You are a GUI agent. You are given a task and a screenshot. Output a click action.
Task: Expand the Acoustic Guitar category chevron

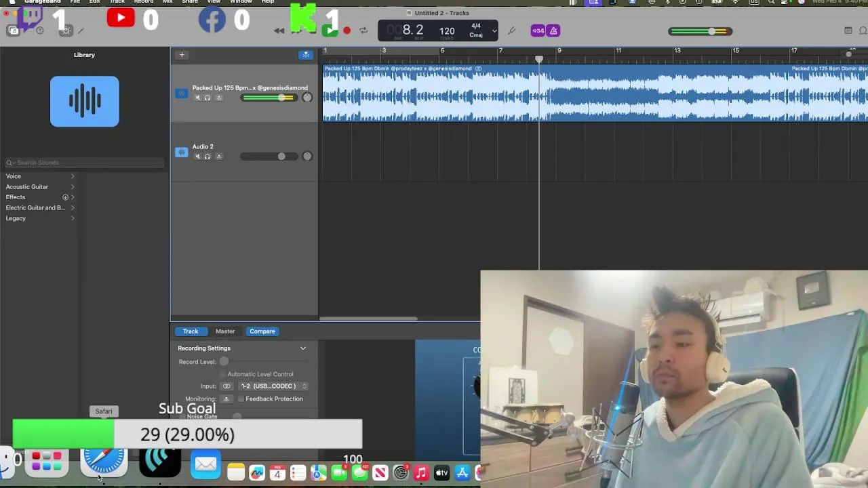(x=73, y=186)
